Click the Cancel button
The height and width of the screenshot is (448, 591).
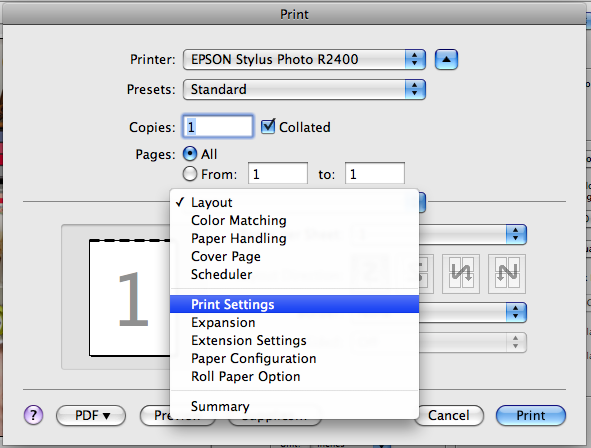[449, 415]
